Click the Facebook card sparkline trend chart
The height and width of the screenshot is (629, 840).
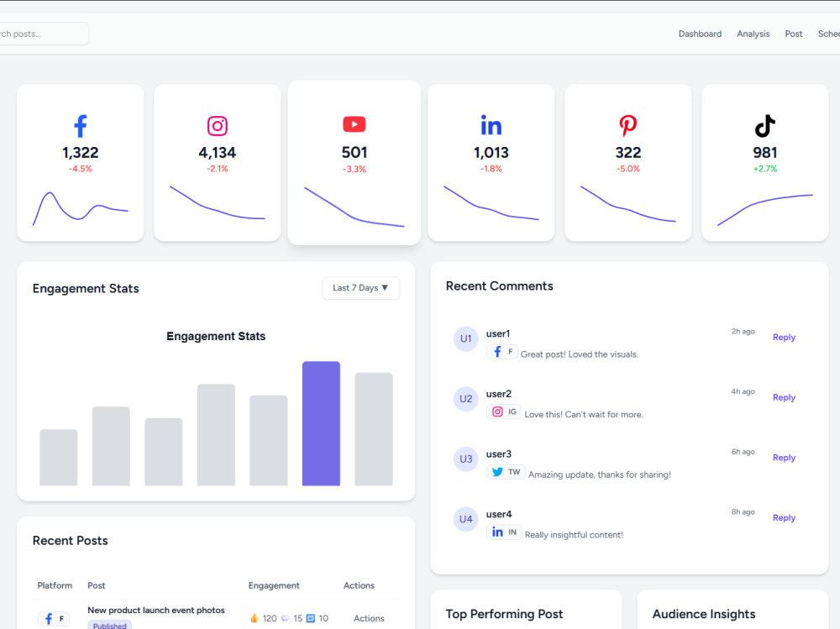pyautogui.click(x=81, y=208)
